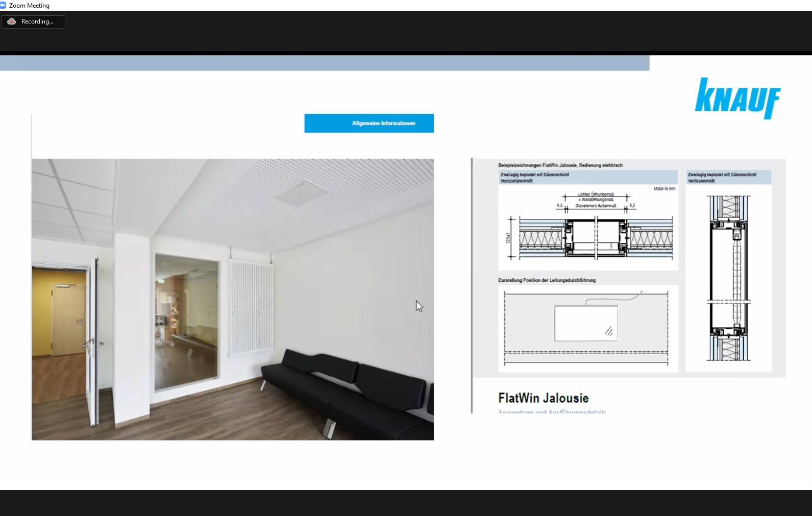Click the green exit sign reflected in window
The image size is (812, 516).
point(161,279)
